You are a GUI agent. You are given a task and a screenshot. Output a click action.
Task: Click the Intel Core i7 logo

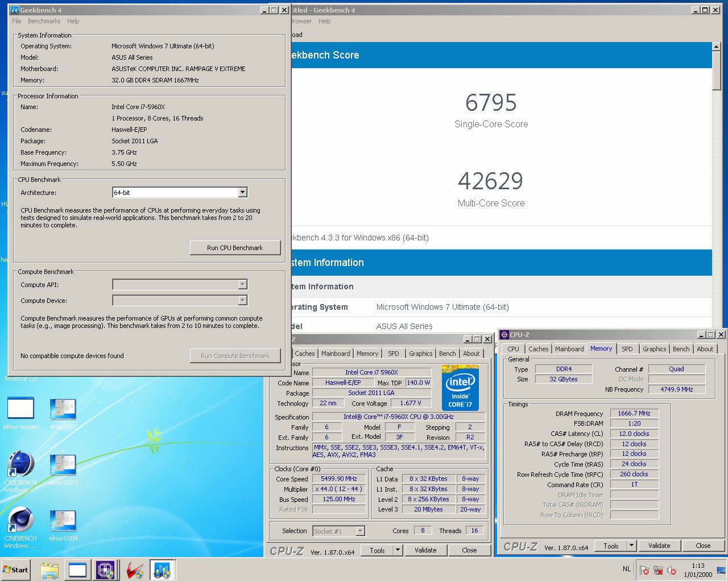[460, 388]
